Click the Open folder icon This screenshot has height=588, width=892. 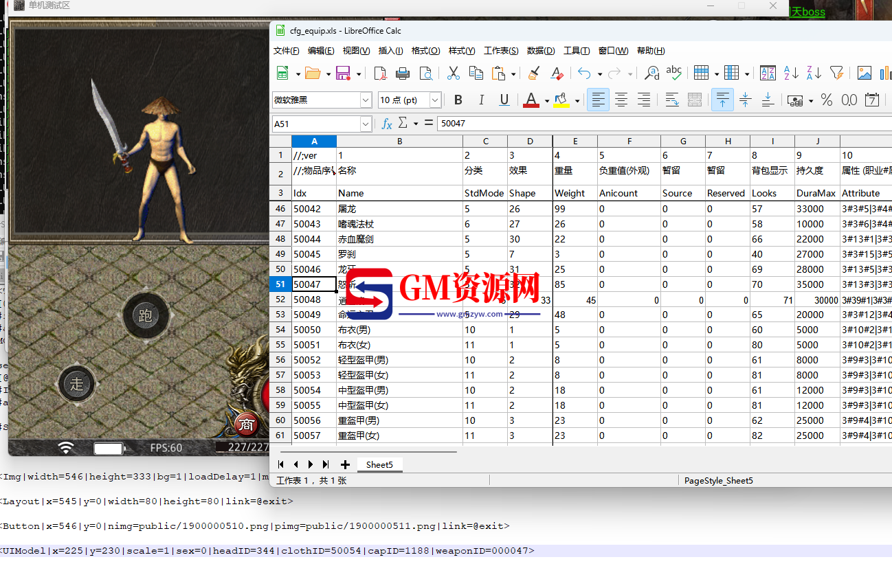(x=313, y=73)
